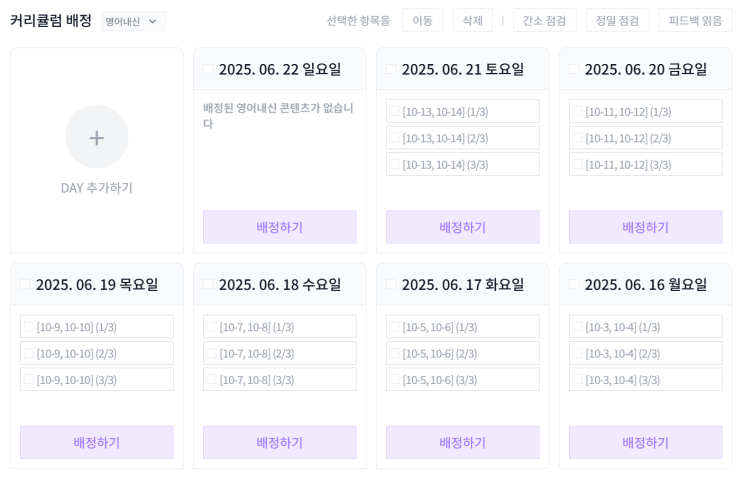
Task: Check the 2025. 06. 16 월요일 checkbox
Action: 574,284
